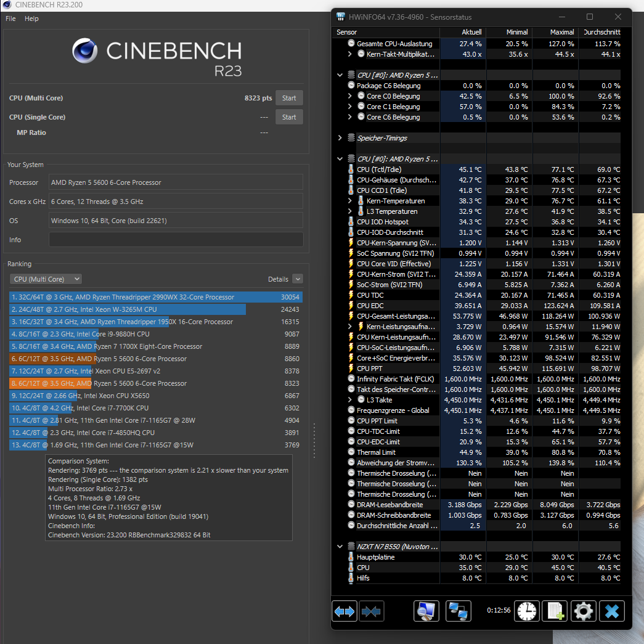The height and width of the screenshot is (644, 644).
Task: Reset sensor values with the clock icon
Action: (x=526, y=611)
